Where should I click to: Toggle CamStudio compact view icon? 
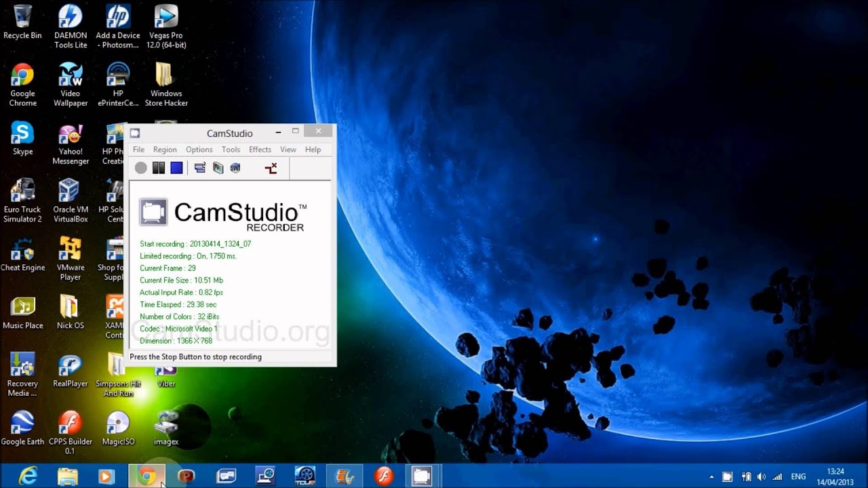[200, 168]
